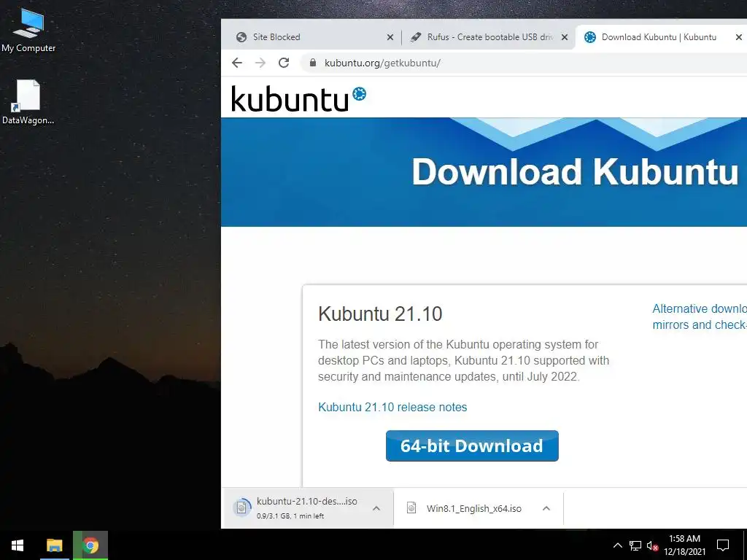The image size is (747, 560).
Task: Go forward in Chrome
Action: pyautogui.click(x=260, y=63)
